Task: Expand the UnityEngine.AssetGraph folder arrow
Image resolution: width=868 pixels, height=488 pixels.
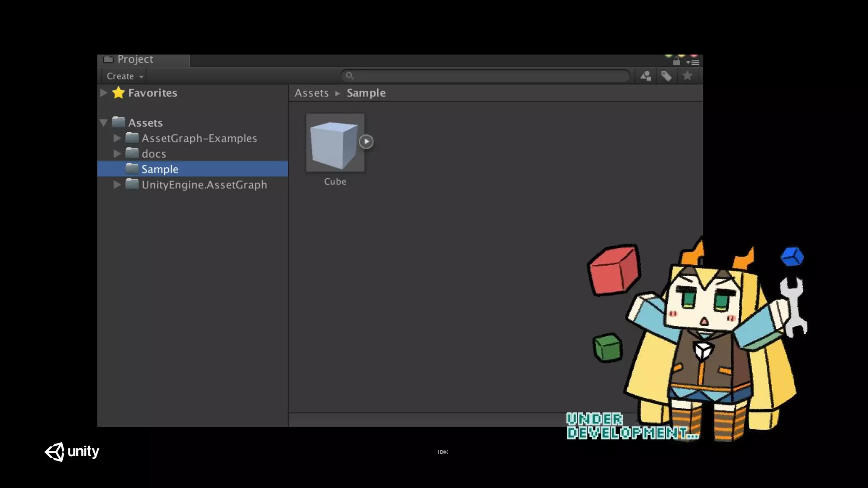Action: [x=117, y=185]
